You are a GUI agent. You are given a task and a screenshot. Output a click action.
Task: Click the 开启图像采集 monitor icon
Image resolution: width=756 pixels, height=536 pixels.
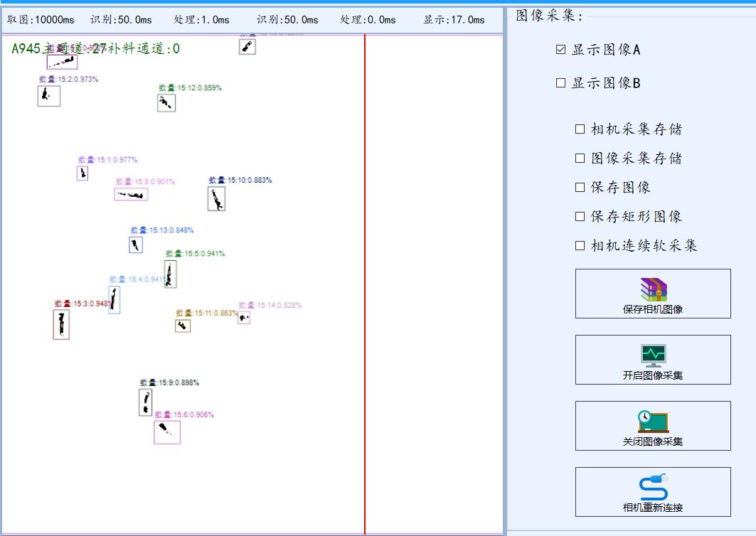(x=651, y=353)
